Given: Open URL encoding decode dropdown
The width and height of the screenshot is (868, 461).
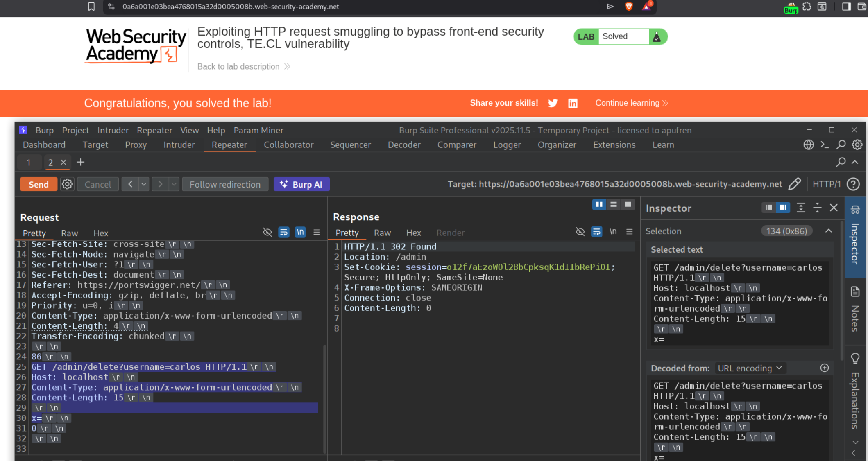Looking at the screenshot, I should coord(750,368).
